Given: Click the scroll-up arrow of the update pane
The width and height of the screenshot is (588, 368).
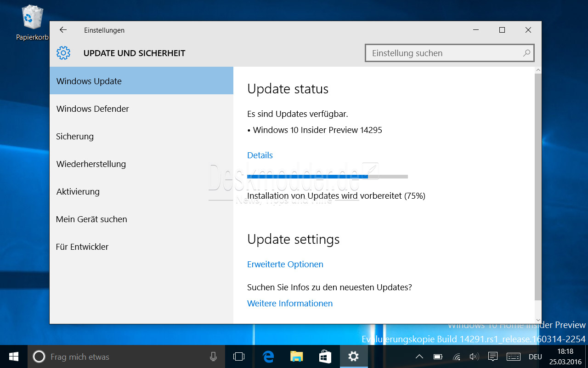Looking at the screenshot, I should [538, 70].
